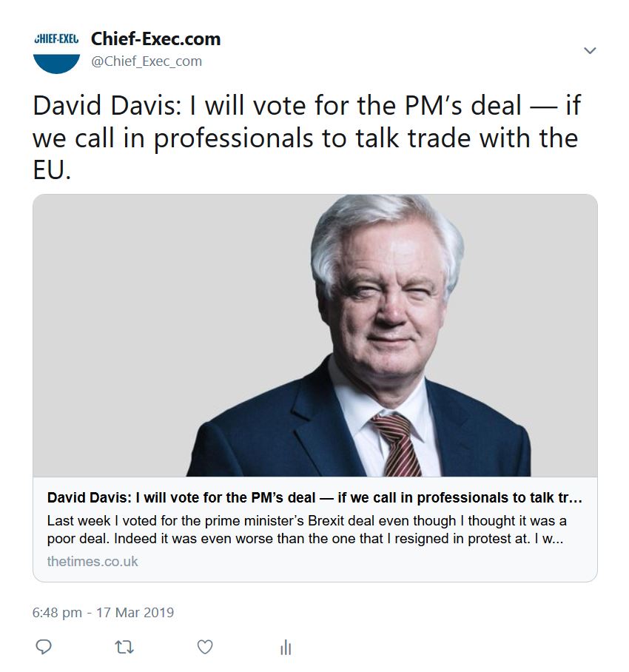Screen dimensions: 629x672
Task: Click the '17 Mar 2019' date
Action: click(x=135, y=612)
